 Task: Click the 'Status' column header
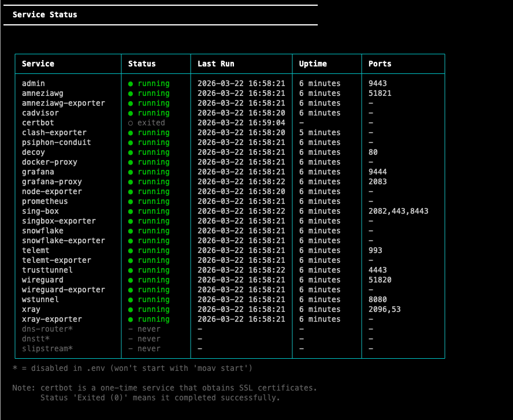(x=142, y=64)
